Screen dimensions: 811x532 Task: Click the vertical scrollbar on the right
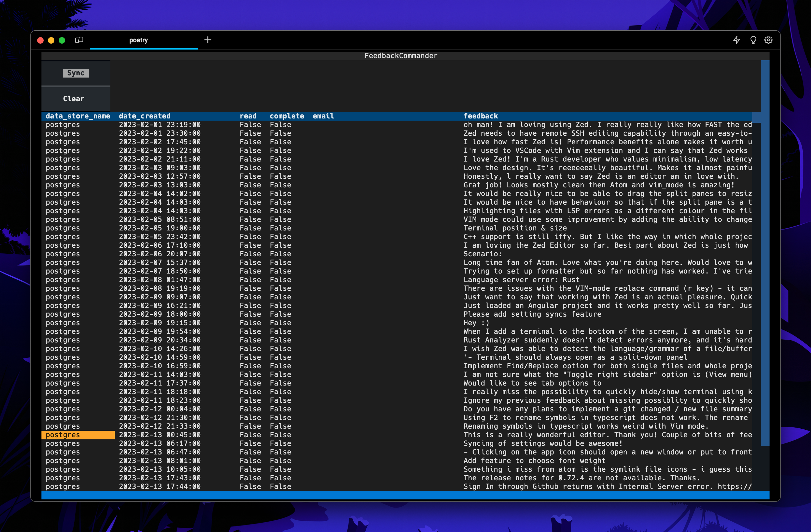coord(765,252)
